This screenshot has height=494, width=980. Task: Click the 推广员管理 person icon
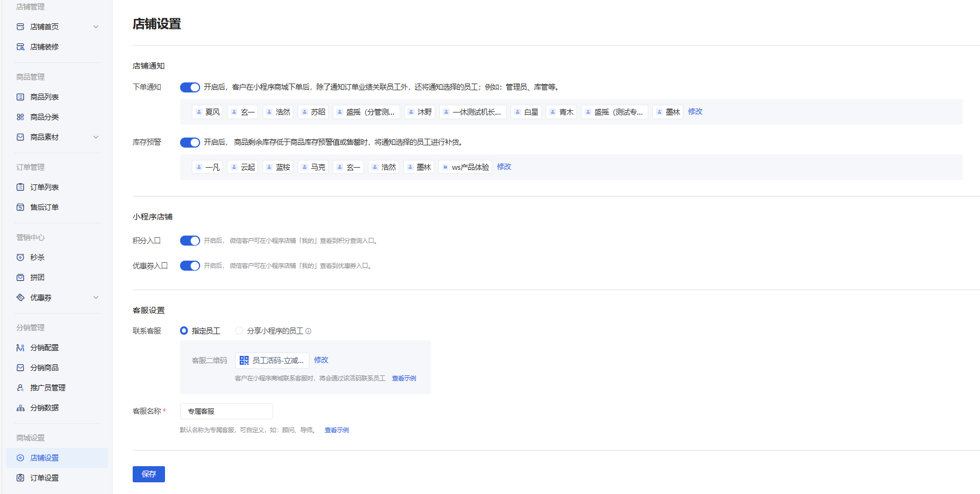coord(21,388)
